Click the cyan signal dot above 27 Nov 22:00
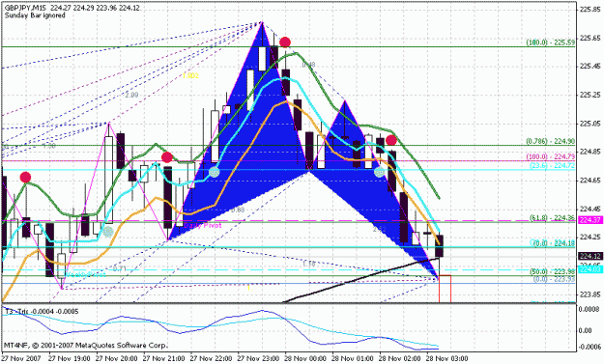Viewport: 604px width, 364px height. (x=215, y=172)
